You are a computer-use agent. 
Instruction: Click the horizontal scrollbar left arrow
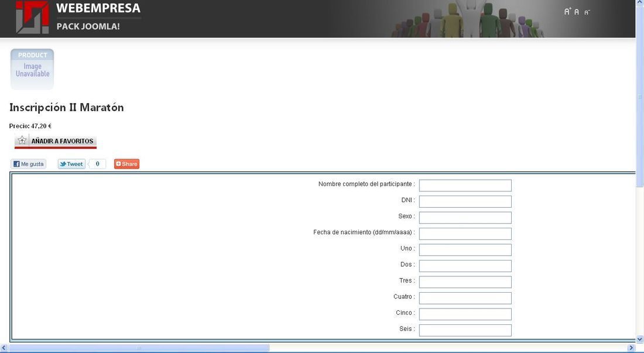[x=4, y=348]
